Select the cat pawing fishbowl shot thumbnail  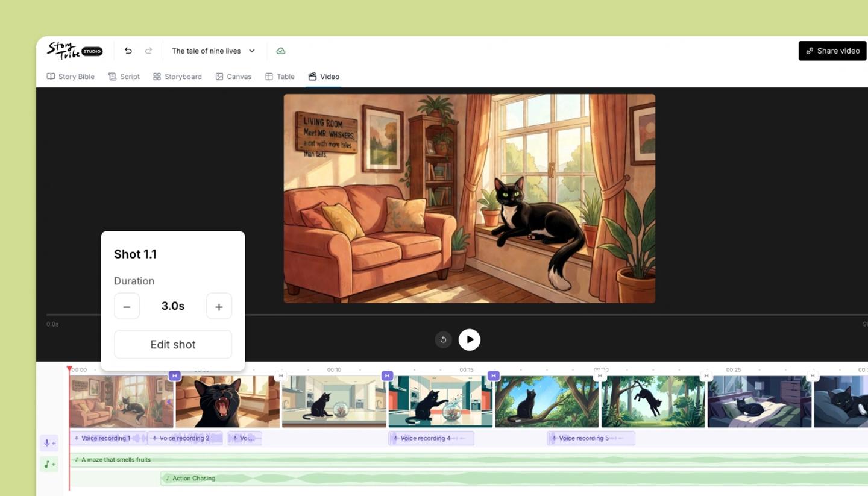pos(441,402)
